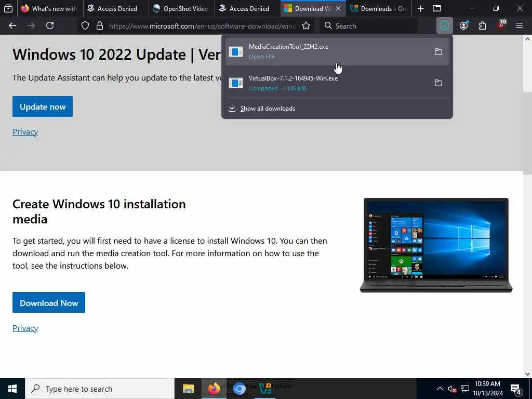Image resolution: width=532 pixels, height=399 pixels.
Task: Reload the current page
Action: [x=50, y=26]
